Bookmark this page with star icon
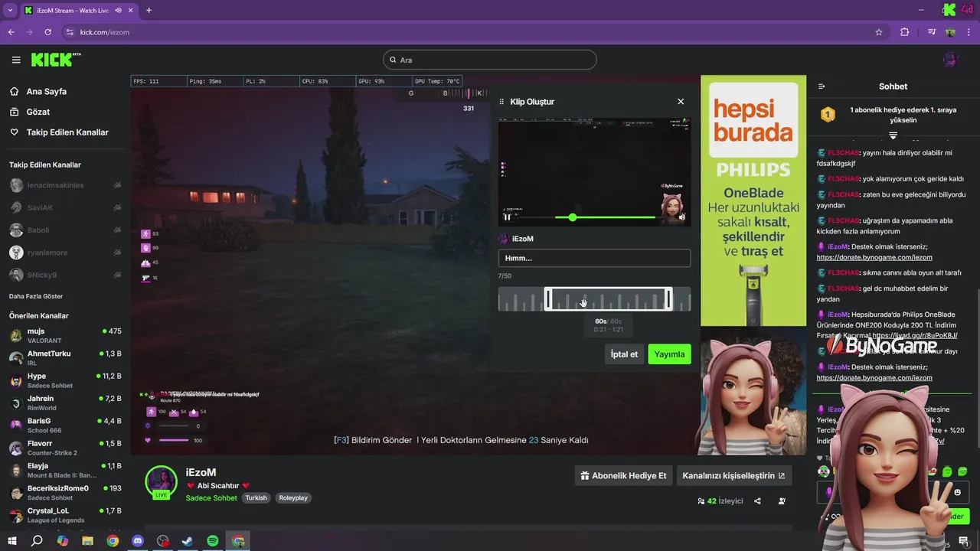Viewport: 980px width, 551px height. point(878,32)
